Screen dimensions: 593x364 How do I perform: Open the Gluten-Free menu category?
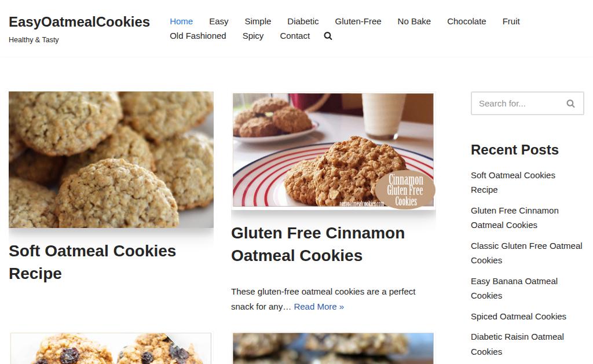358,21
